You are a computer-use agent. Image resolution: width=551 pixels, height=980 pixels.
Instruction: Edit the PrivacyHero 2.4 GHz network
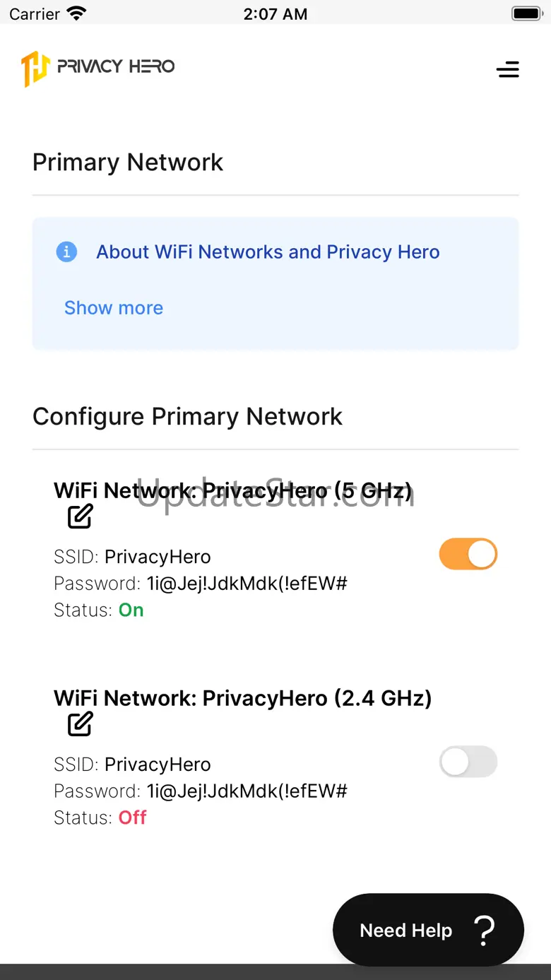coord(80,724)
